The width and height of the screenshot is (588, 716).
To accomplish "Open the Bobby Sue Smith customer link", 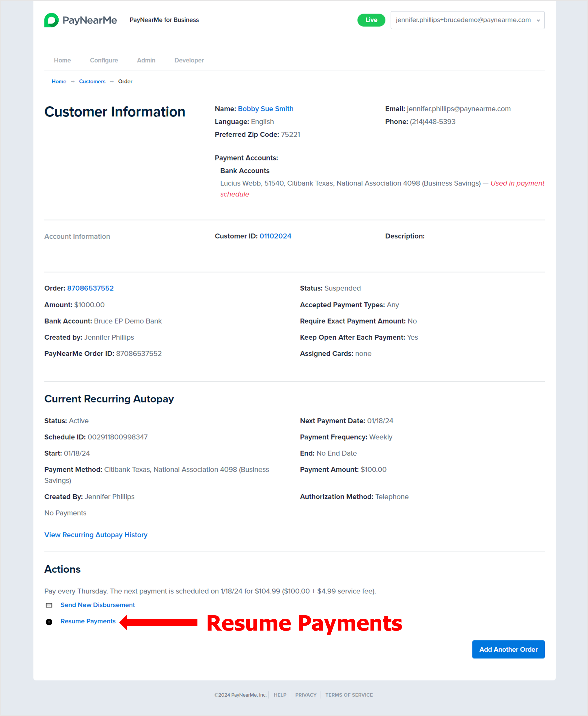I will click(266, 109).
